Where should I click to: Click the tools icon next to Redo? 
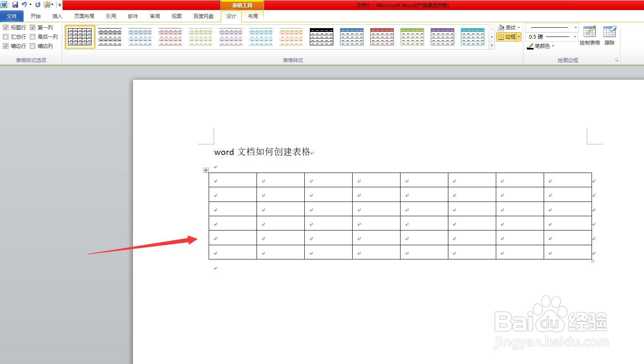click(x=47, y=5)
